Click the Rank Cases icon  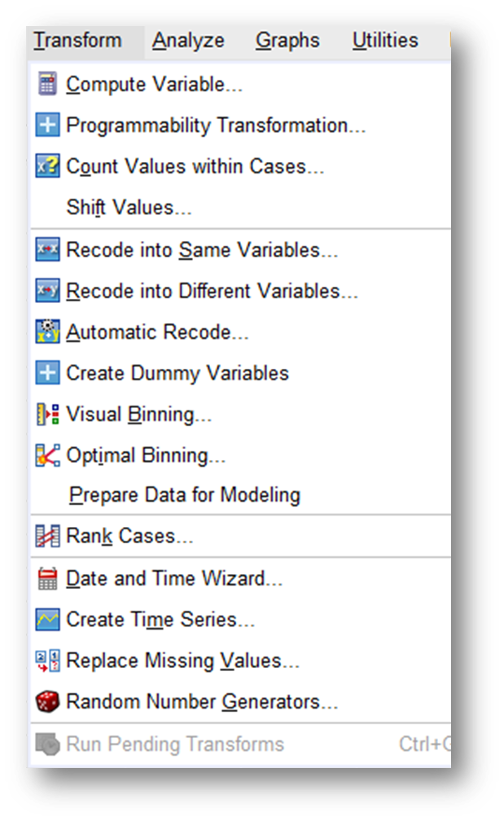pos(47,536)
